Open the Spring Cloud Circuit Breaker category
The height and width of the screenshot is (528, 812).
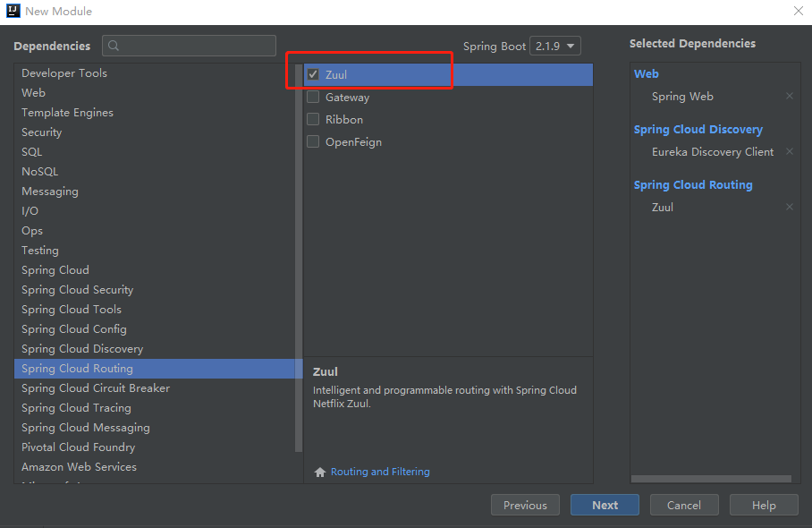[x=96, y=388]
